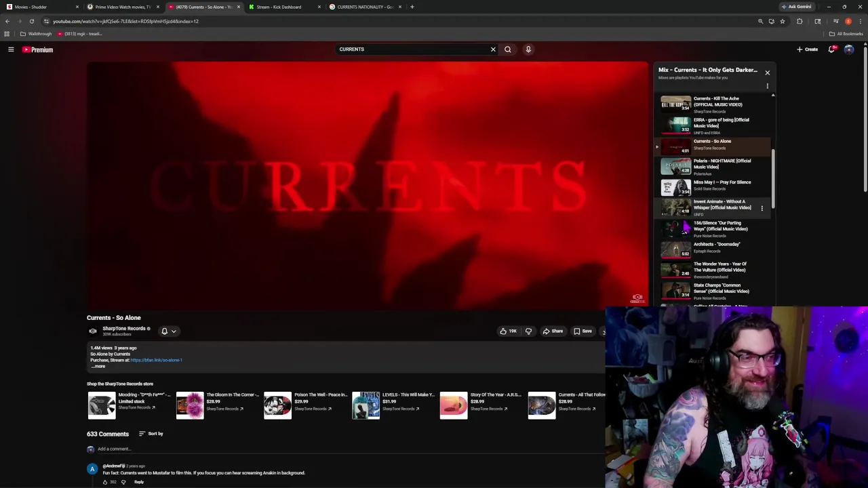
Task: Close the Mix playlist panel
Action: click(767, 73)
